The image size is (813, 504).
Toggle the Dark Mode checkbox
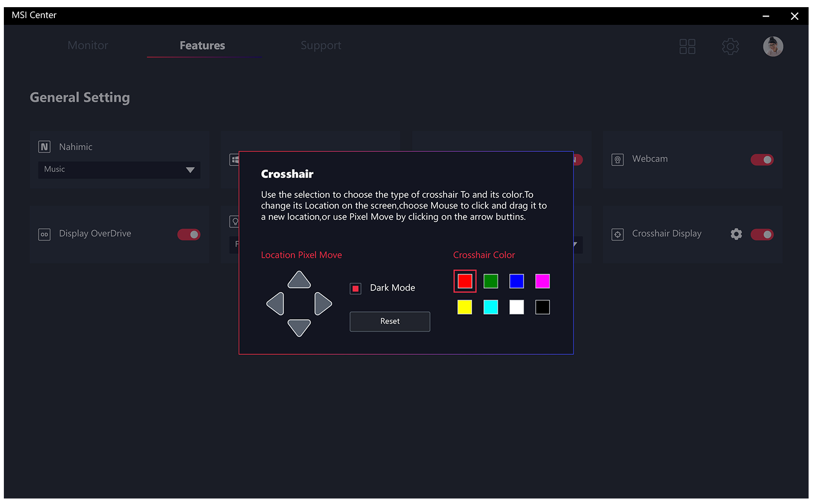click(x=355, y=288)
